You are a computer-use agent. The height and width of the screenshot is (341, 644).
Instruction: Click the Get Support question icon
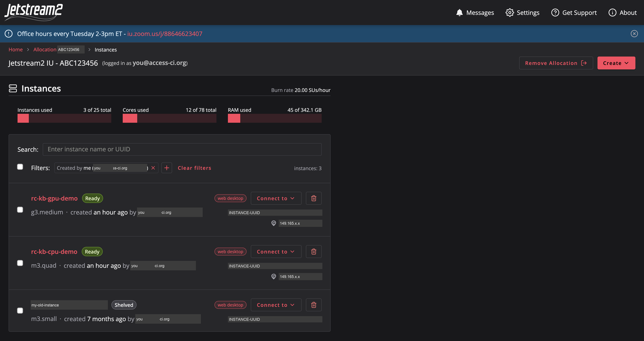(555, 12)
